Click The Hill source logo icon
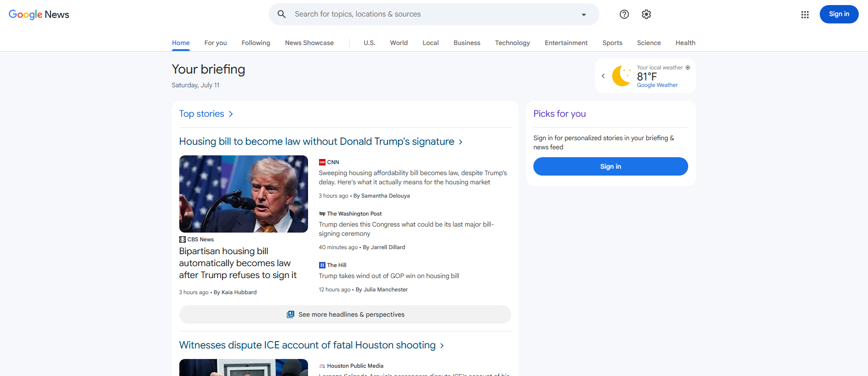This screenshot has height=376, width=868. tap(322, 265)
